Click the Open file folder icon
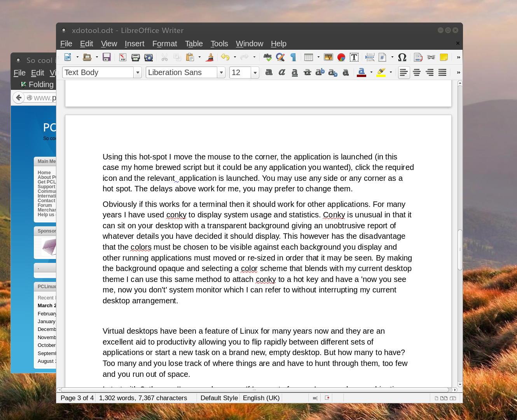Screen dimensions: 517x420 [87, 57]
